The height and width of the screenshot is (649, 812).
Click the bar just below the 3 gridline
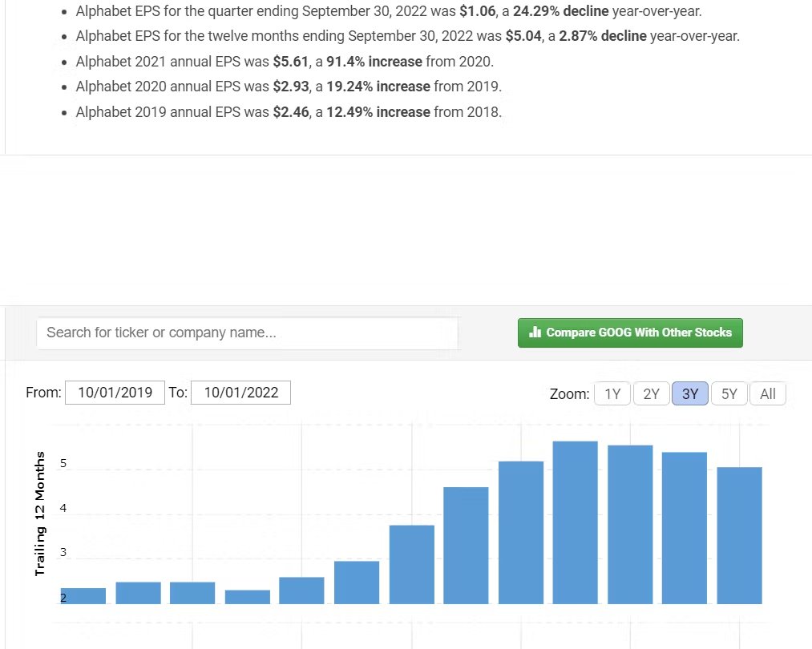pyautogui.click(x=356, y=582)
